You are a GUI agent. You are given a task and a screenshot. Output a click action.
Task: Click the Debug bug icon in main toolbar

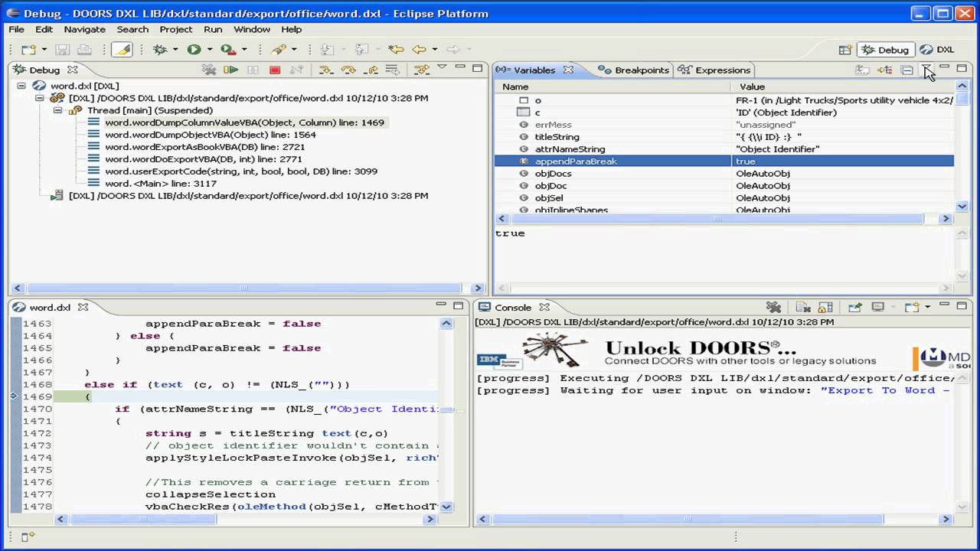pos(160,50)
